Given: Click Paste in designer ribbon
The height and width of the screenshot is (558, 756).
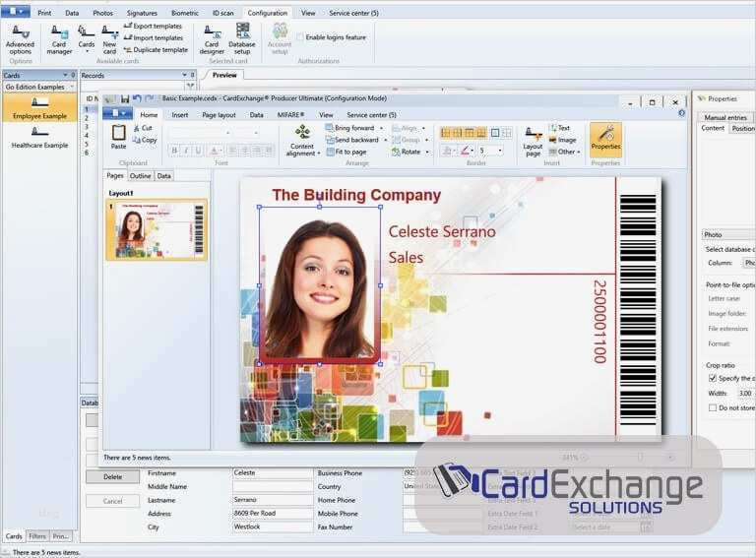Looking at the screenshot, I should coord(118,137).
